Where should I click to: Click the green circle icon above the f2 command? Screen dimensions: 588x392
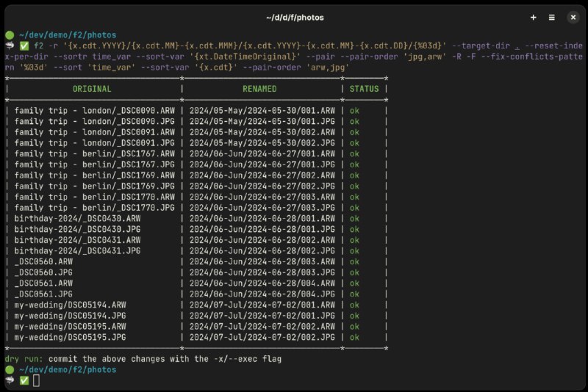pyautogui.click(x=9, y=35)
